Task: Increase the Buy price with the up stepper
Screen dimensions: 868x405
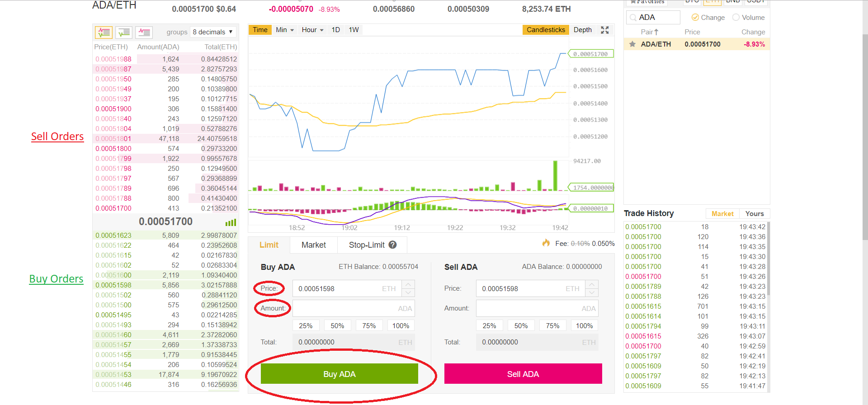Action: click(408, 284)
